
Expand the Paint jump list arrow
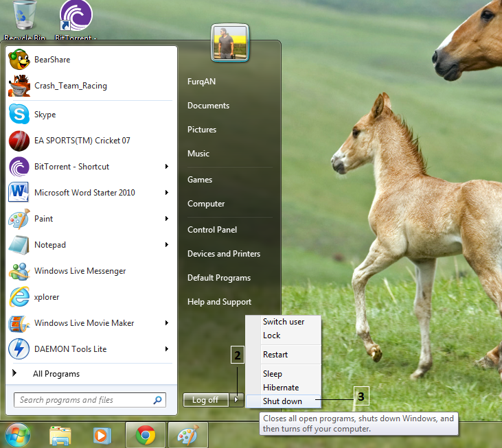[166, 219]
